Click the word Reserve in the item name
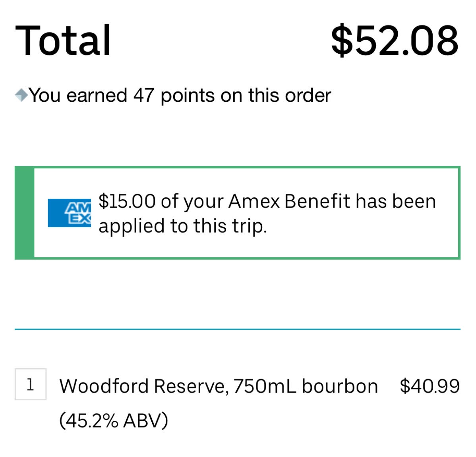Image resolution: width=476 pixels, height=457 pixels. 190,386
